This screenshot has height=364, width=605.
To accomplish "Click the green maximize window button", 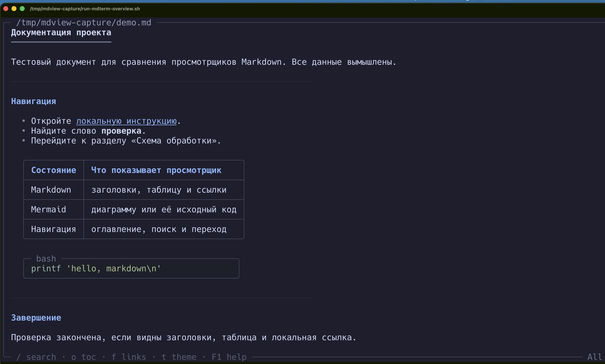I will [22, 9].
